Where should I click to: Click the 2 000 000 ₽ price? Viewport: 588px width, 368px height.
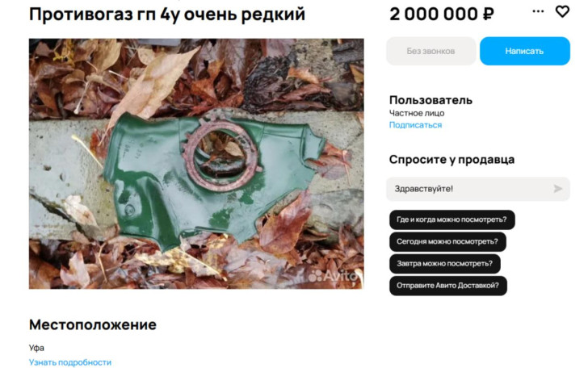coord(442,15)
